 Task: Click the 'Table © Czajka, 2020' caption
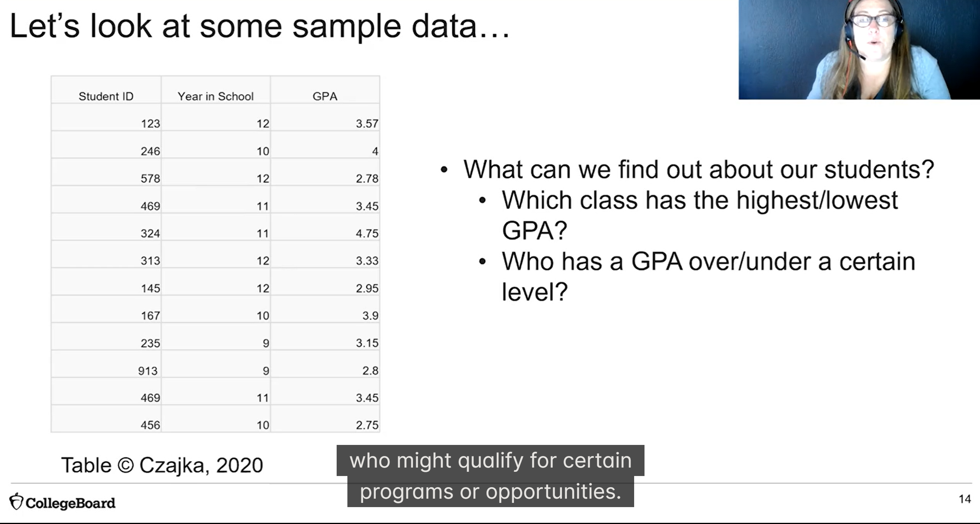pyautogui.click(x=162, y=465)
